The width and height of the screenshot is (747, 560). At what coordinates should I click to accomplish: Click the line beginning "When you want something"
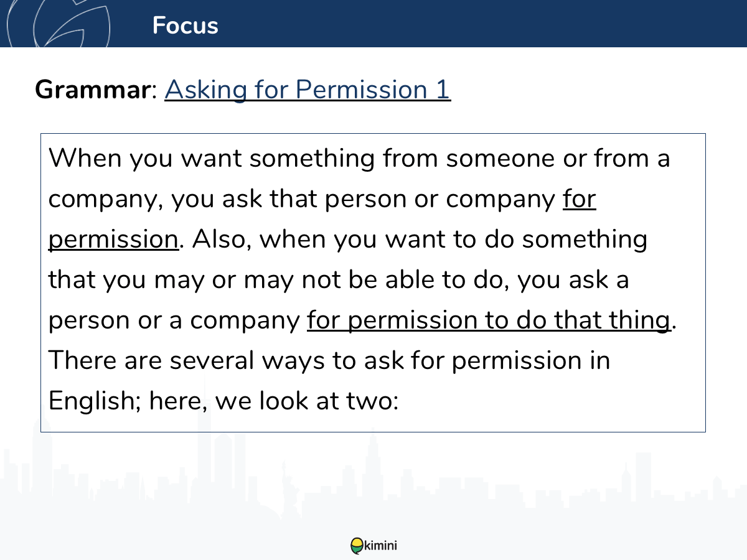(359, 159)
